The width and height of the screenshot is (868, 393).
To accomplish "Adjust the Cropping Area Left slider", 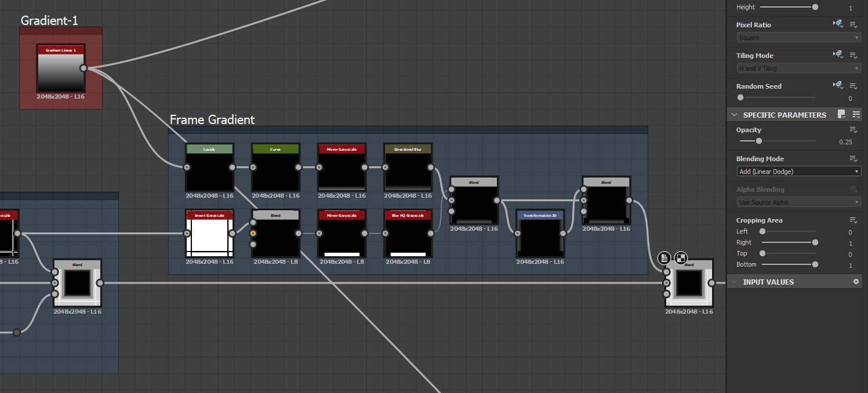I will pos(762,231).
